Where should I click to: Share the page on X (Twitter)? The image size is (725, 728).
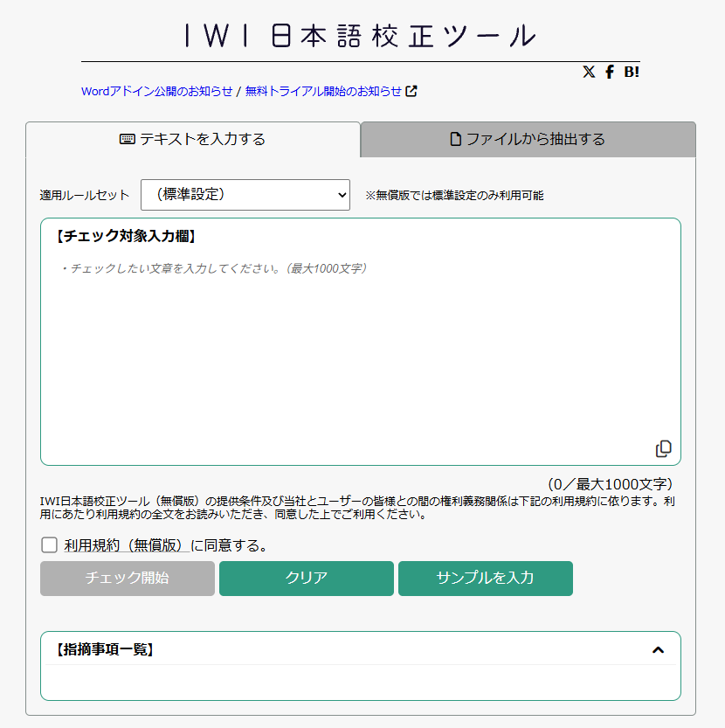[x=589, y=72]
